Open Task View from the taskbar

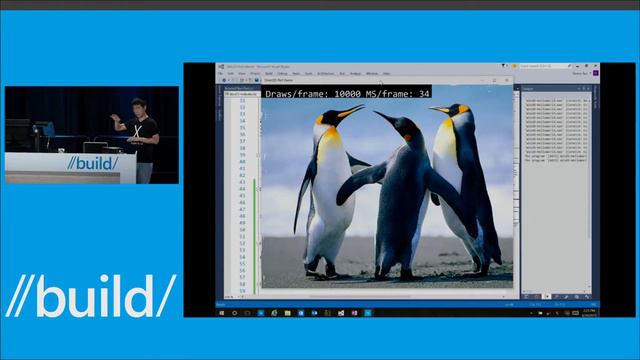point(247,313)
